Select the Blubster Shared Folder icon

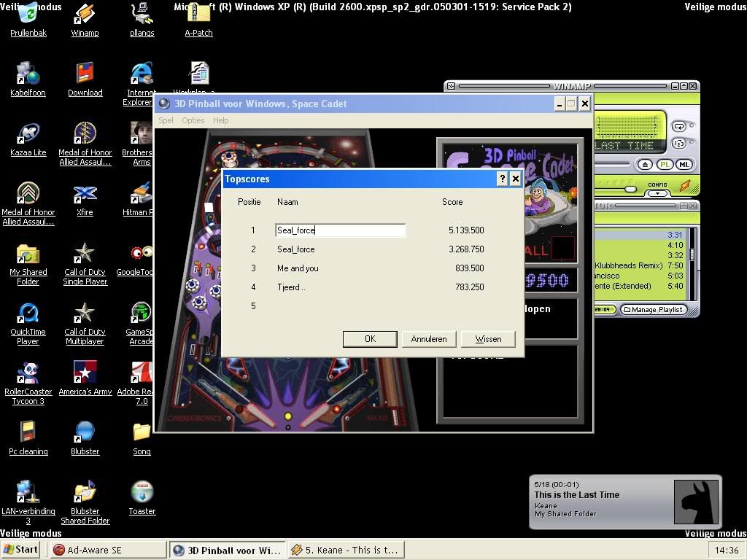click(85, 492)
